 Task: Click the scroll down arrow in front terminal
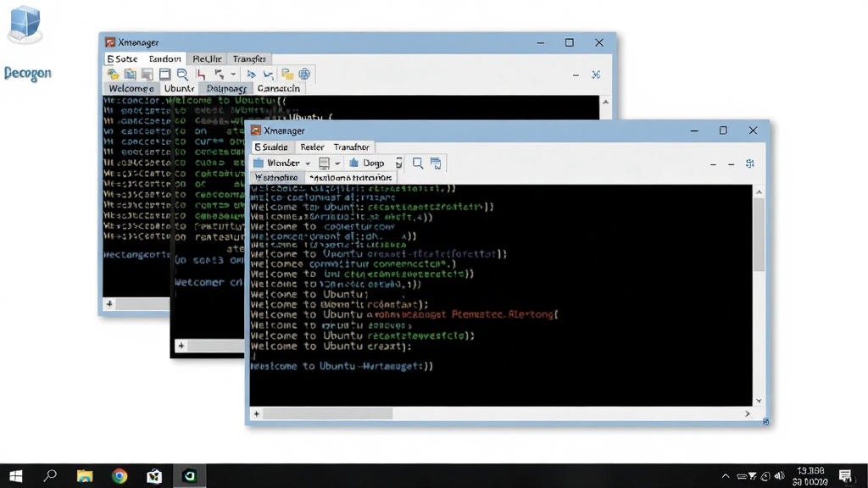[x=759, y=401]
